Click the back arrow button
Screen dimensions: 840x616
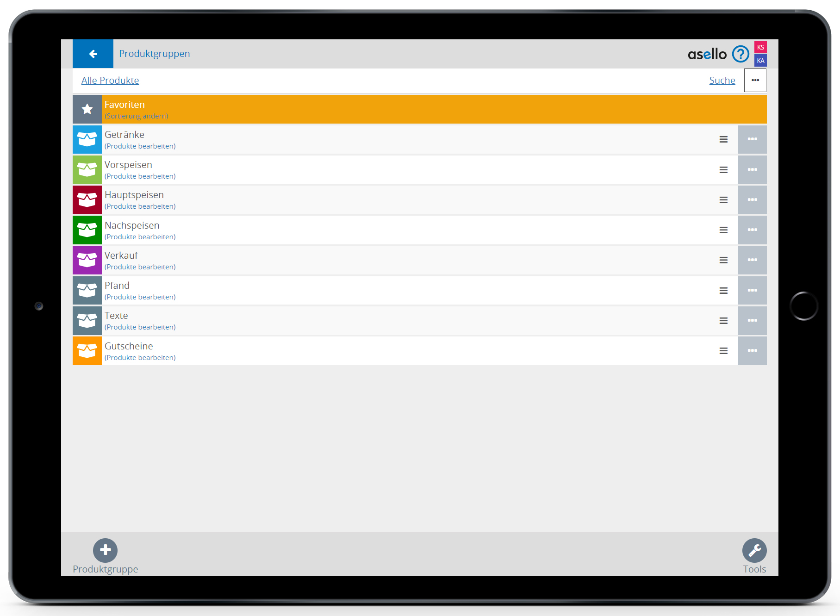[x=93, y=54]
